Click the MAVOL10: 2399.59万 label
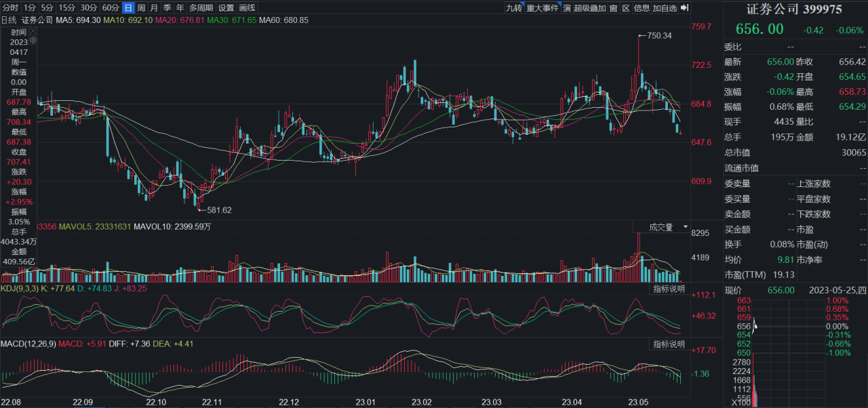Image resolution: width=868 pixels, height=408 pixels. [x=172, y=226]
